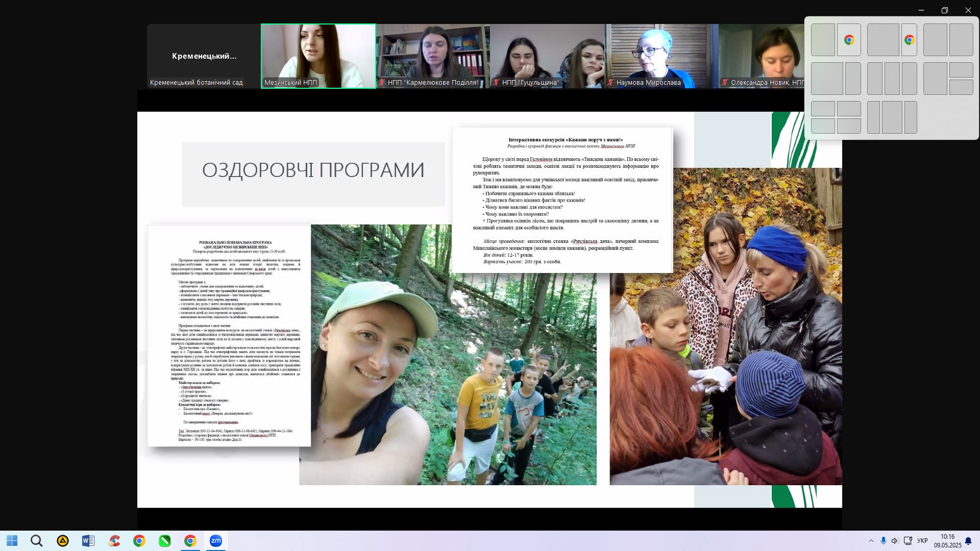Click the notification bell in system tray
The width and height of the screenshot is (980, 551).
tap(968, 541)
